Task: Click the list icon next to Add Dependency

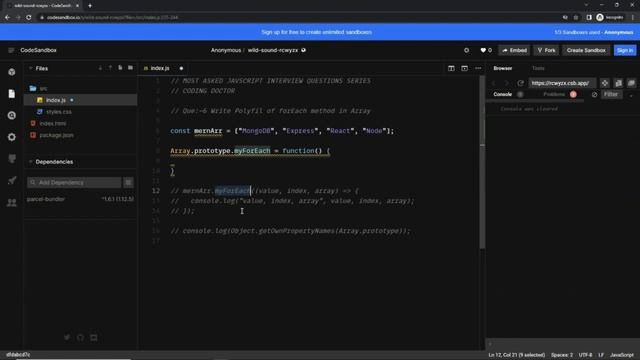Action: pos(129,182)
